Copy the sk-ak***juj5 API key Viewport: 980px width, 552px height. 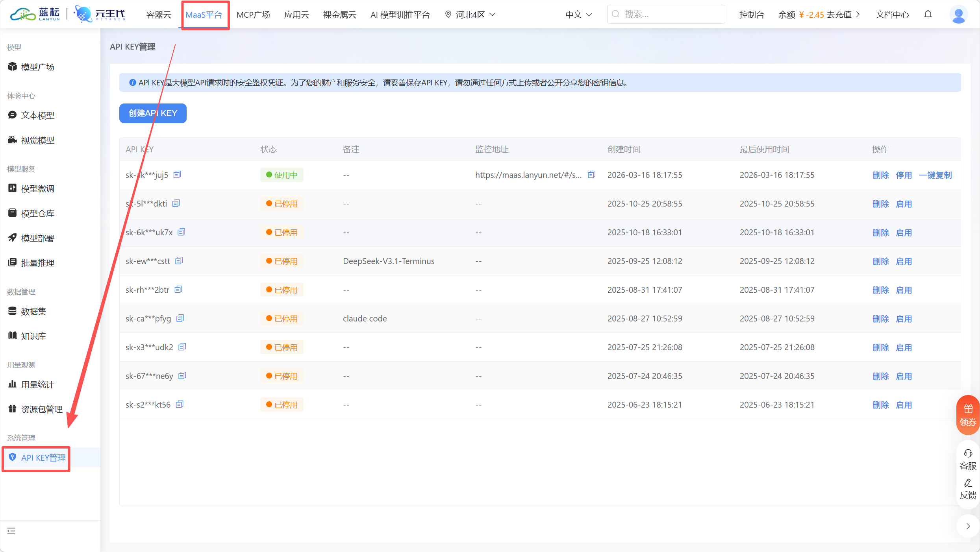(x=177, y=174)
